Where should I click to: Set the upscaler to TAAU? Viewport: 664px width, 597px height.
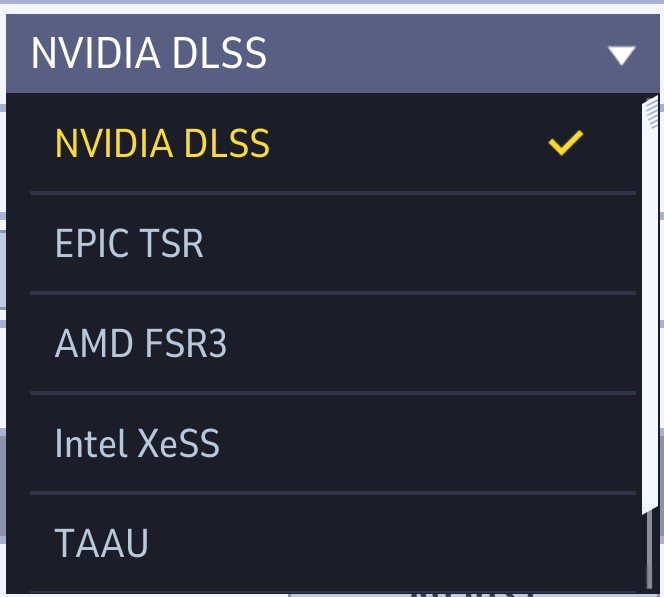pyautogui.click(x=102, y=544)
